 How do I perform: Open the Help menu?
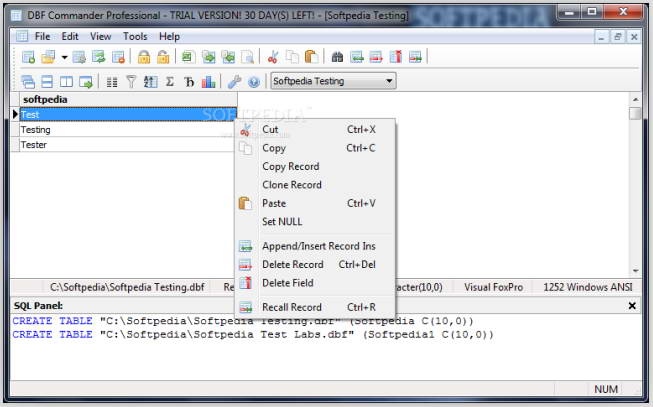coord(169,37)
